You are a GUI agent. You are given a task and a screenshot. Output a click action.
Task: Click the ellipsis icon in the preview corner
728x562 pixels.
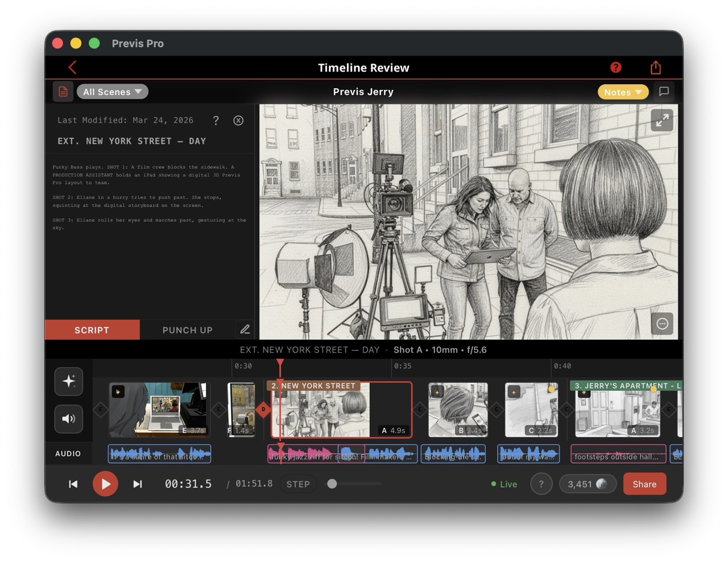[661, 323]
